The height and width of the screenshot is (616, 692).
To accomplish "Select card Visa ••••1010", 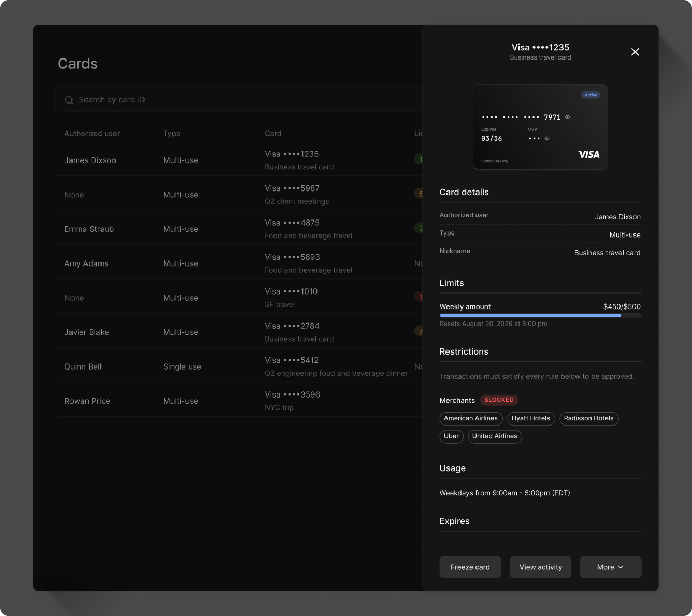I will pos(291,291).
